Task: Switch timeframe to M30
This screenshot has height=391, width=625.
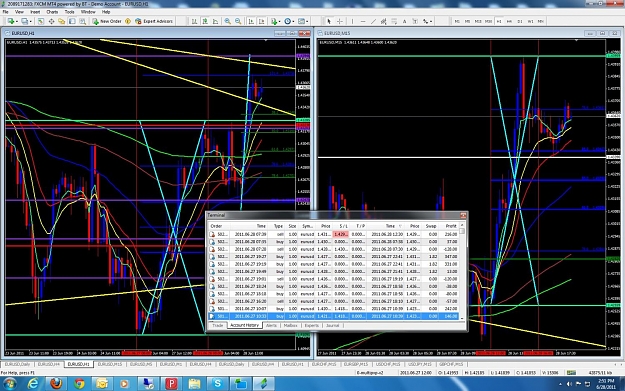Action: point(488,21)
